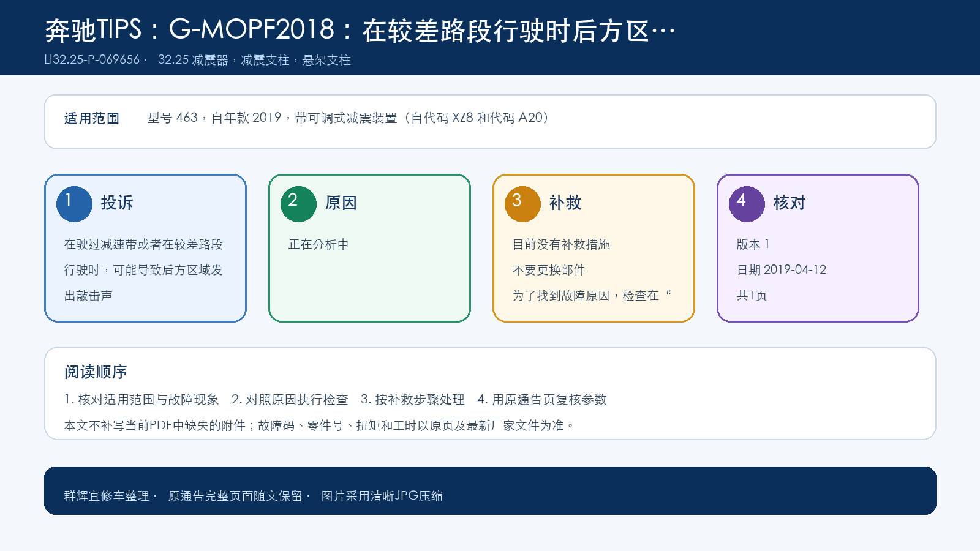Select step 1. 核对适用范围与故障现象
Image resolution: width=980 pixels, height=551 pixels.
click(x=141, y=400)
